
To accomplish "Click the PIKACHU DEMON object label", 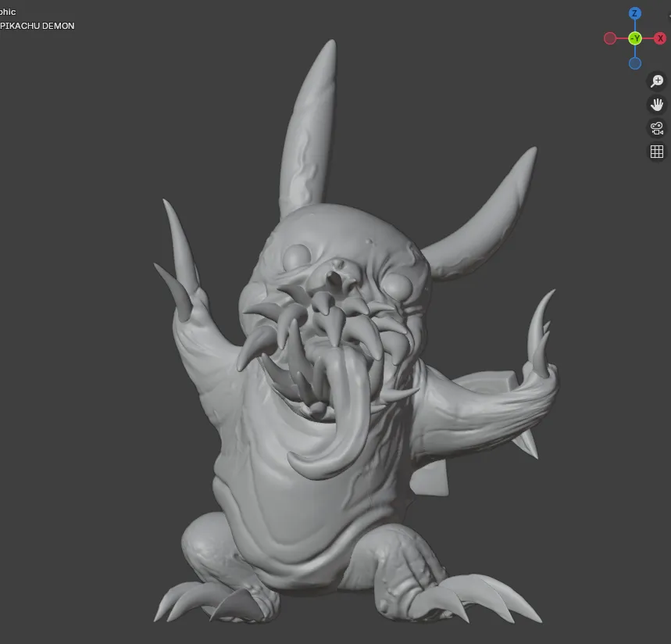I will (37, 26).
